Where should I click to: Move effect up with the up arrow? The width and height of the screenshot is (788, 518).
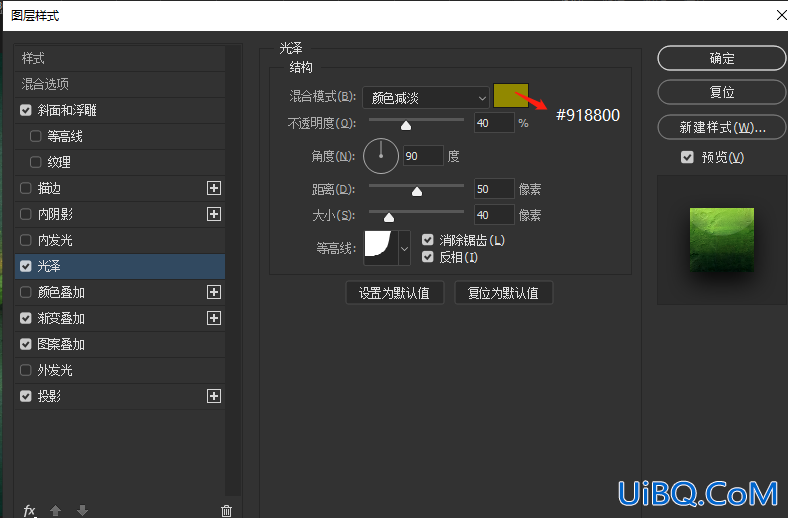point(56,511)
